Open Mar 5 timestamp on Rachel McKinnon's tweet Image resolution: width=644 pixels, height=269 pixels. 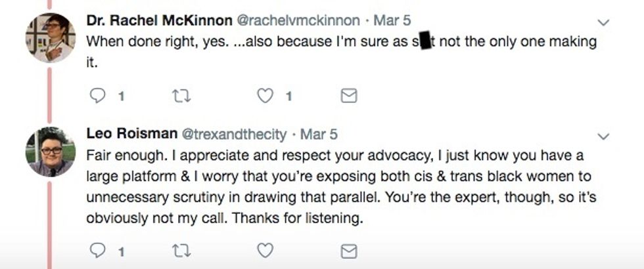[x=392, y=20]
